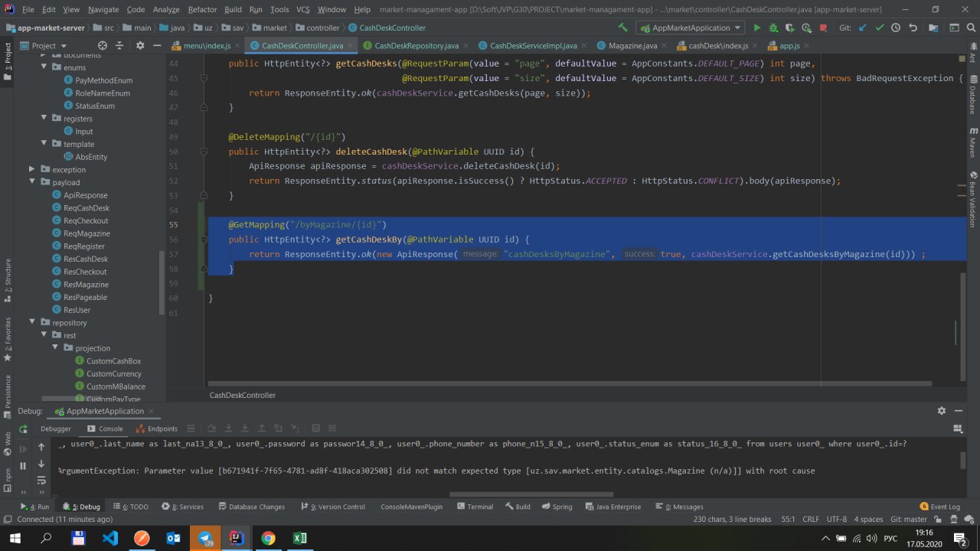The width and height of the screenshot is (980, 551).
Task: Click the Build project hammer icon
Action: (623, 28)
